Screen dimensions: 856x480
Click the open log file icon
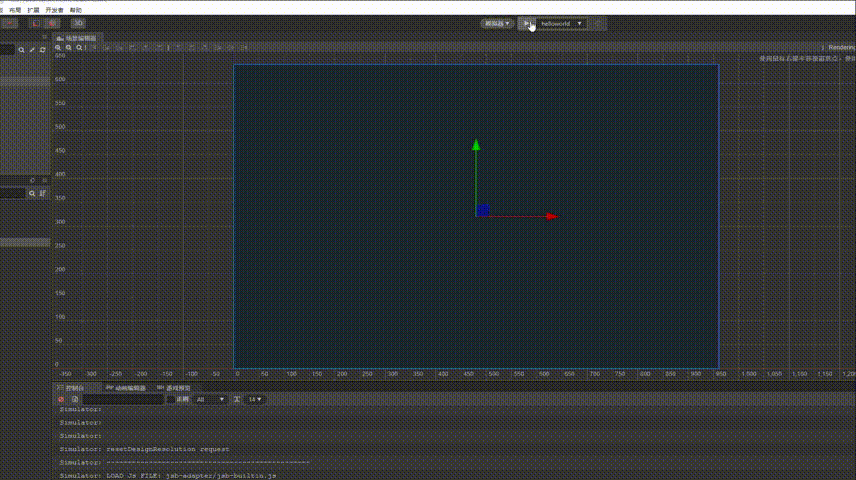(x=75, y=400)
